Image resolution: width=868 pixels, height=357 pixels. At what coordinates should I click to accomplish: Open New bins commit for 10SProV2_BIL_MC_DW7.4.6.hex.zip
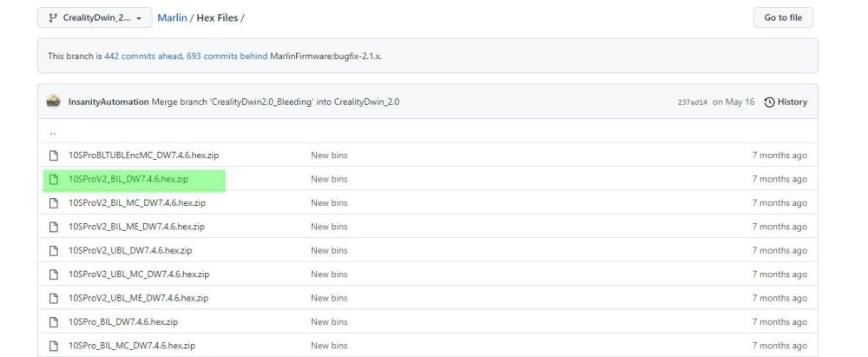329,203
